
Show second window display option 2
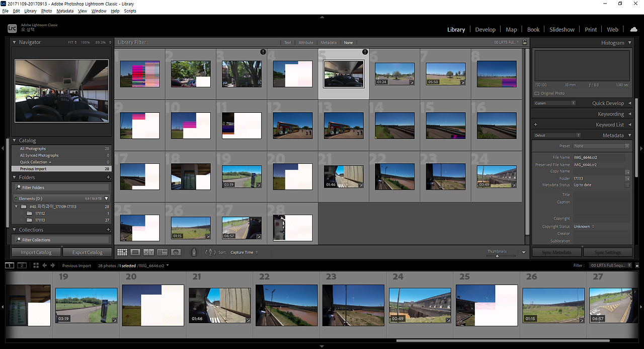22,265
